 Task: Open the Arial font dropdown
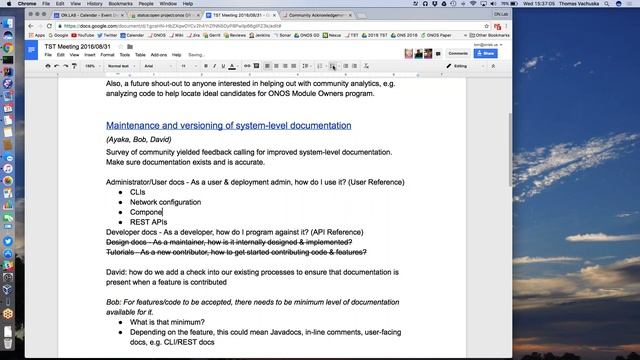[158, 66]
